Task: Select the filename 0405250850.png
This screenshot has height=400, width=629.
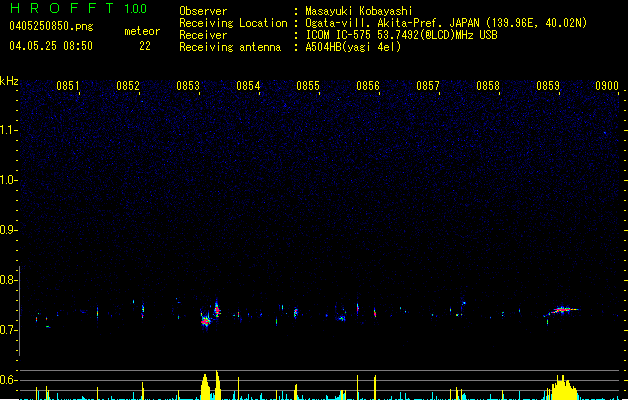Action: click(x=51, y=27)
